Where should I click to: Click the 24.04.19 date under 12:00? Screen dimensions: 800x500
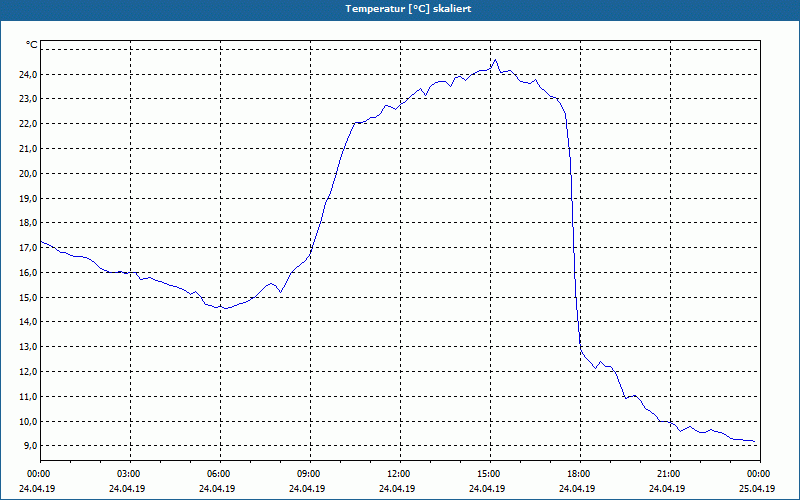(x=397, y=488)
